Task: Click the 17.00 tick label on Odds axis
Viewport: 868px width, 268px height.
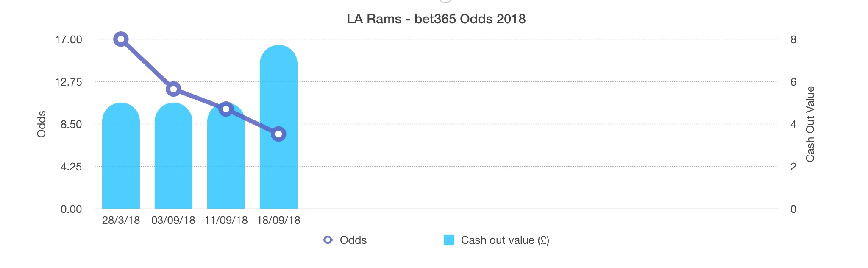Action: (68, 40)
